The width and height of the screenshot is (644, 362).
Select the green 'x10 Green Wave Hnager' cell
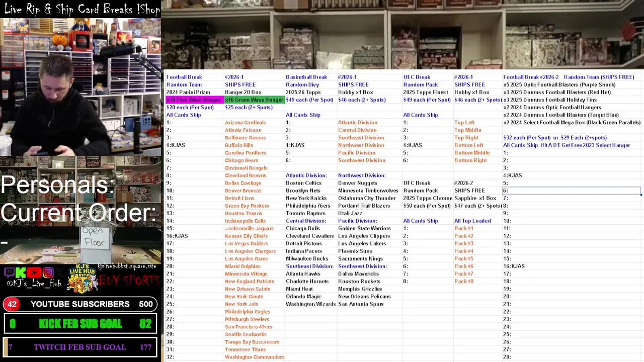pyautogui.click(x=254, y=100)
